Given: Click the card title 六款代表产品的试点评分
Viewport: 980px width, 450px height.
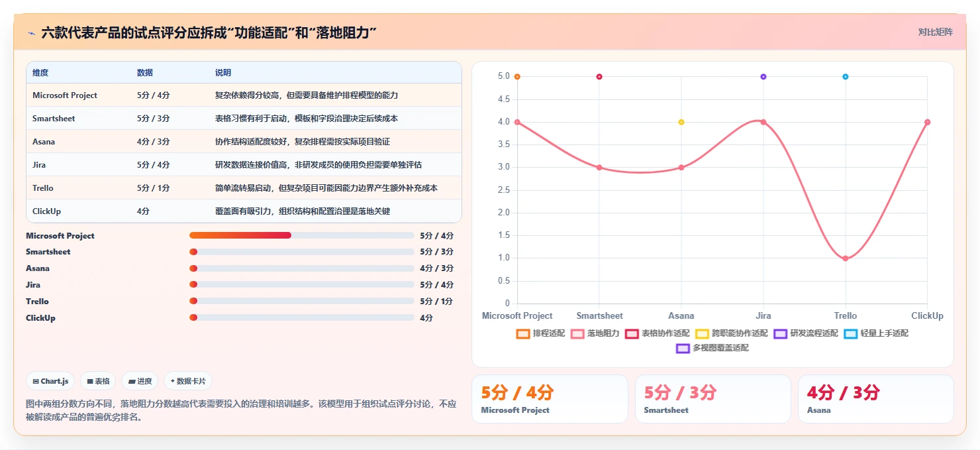Looking at the screenshot, I should coord(209,32).
